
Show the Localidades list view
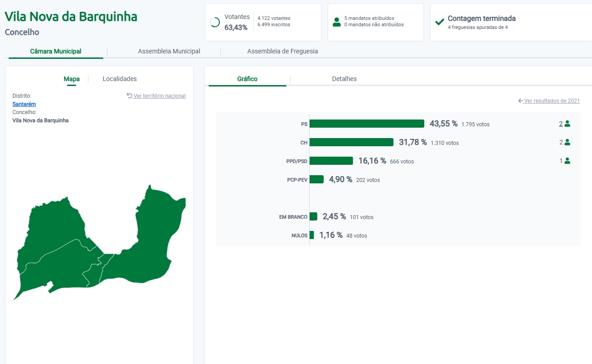tap(120, 79)
